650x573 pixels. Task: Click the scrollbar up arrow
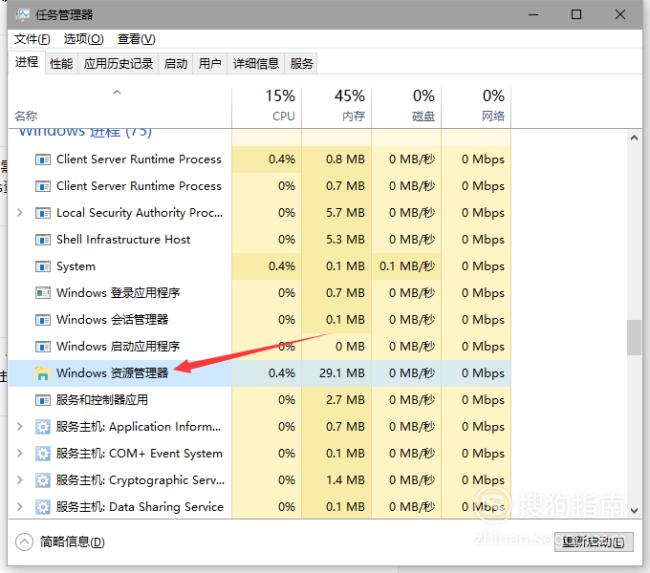click(x=634, y=138)
